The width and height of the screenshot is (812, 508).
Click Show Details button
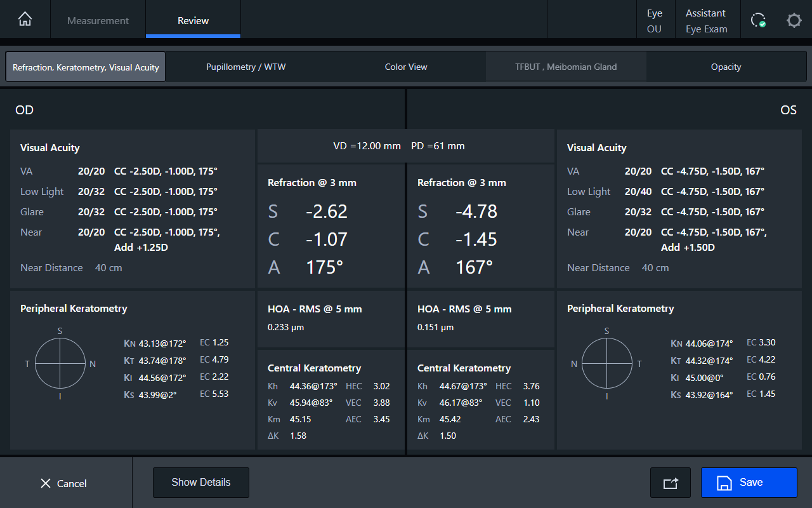[200, 483]
